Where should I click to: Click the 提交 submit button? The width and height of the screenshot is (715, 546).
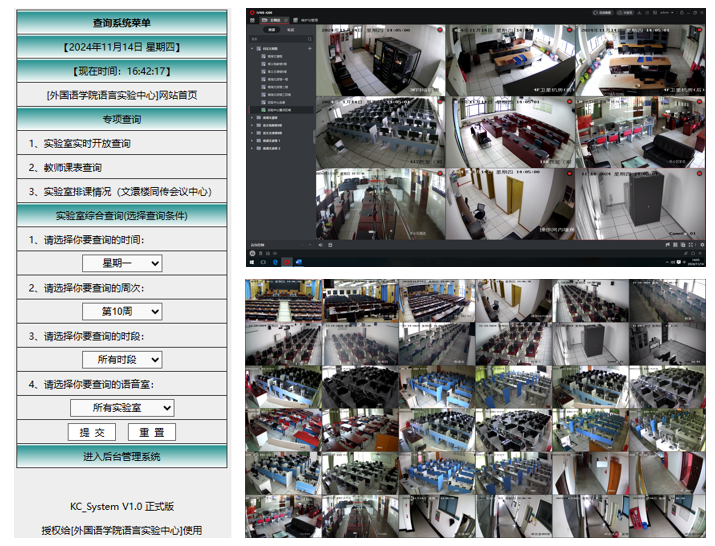pyautogui.click(x=92, y=432)
